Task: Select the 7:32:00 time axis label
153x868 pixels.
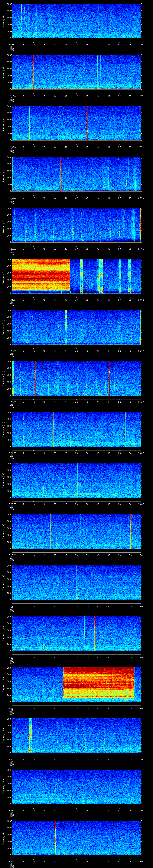Action: (12, 861)
